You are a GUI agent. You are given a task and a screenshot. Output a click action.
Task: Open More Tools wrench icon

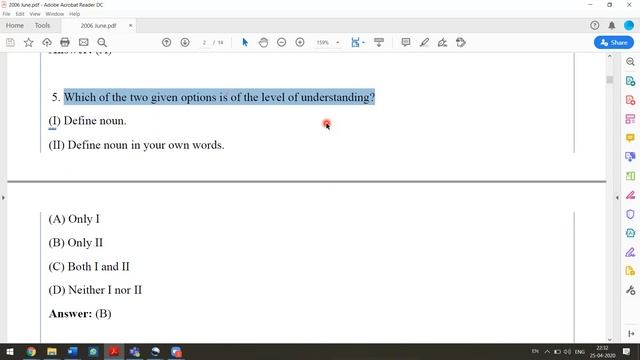click(x=630, y=290)
